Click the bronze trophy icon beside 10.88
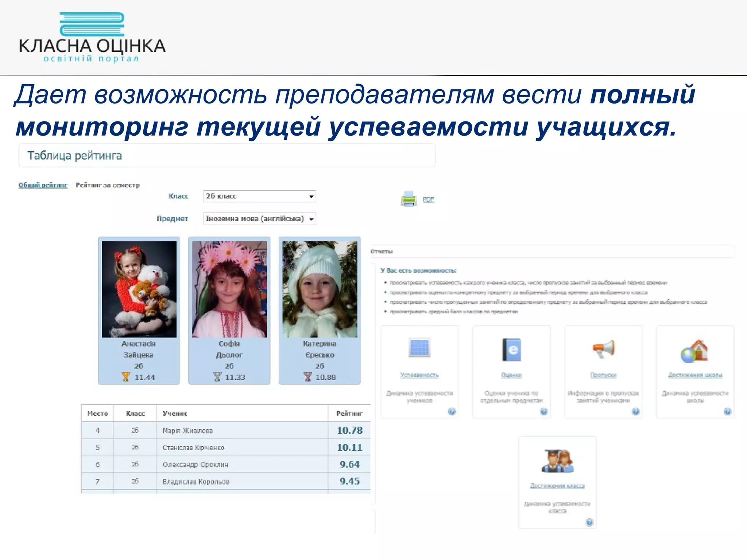 pos(308,377)
